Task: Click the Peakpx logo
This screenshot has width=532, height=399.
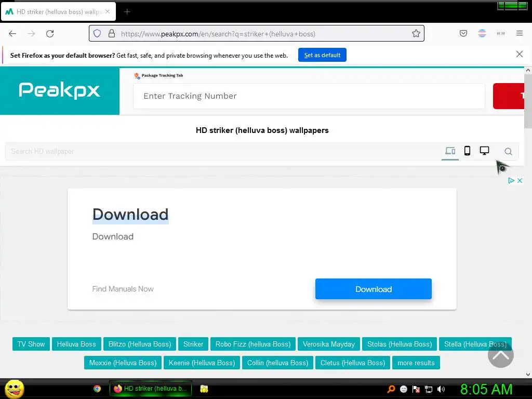Action: pos(59,90)
